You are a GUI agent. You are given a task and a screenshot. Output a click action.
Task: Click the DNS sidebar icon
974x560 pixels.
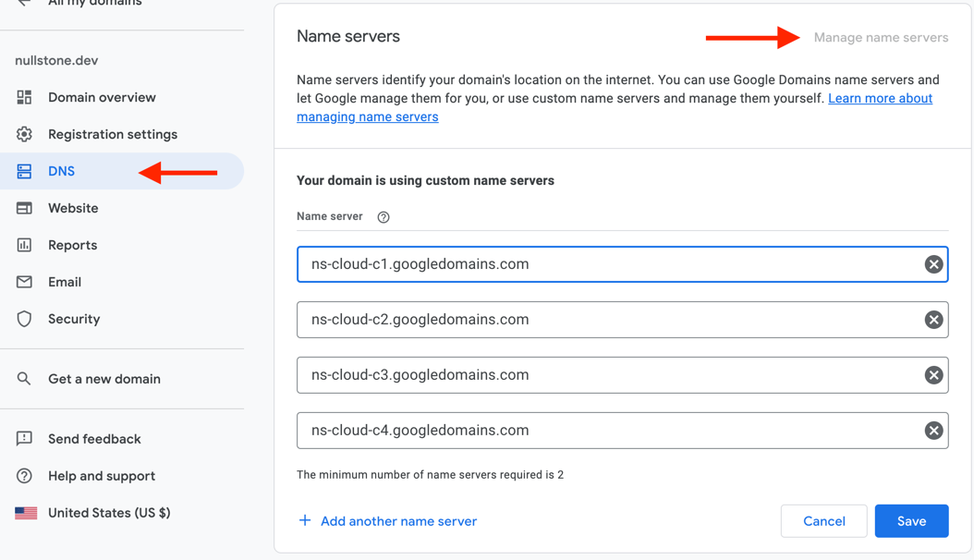(26, 171)
